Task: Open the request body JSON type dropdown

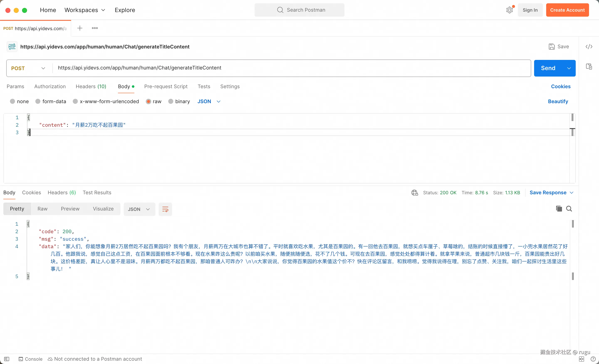Action: 209,101
